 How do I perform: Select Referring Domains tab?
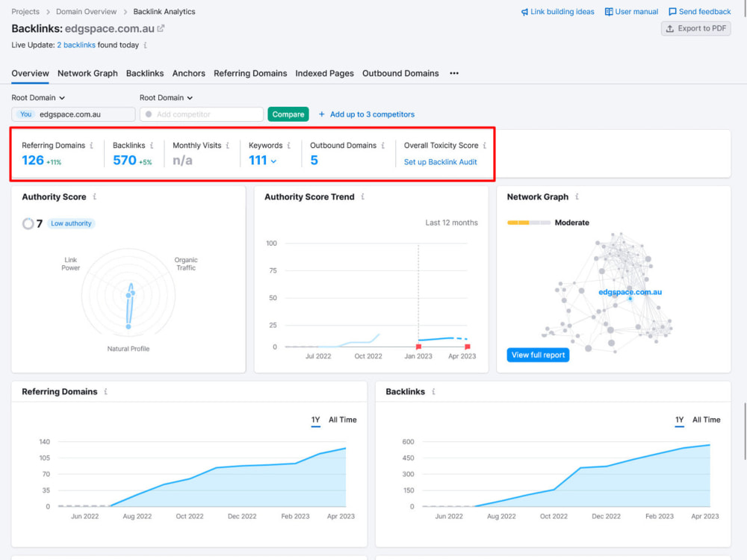click(250, 73)
